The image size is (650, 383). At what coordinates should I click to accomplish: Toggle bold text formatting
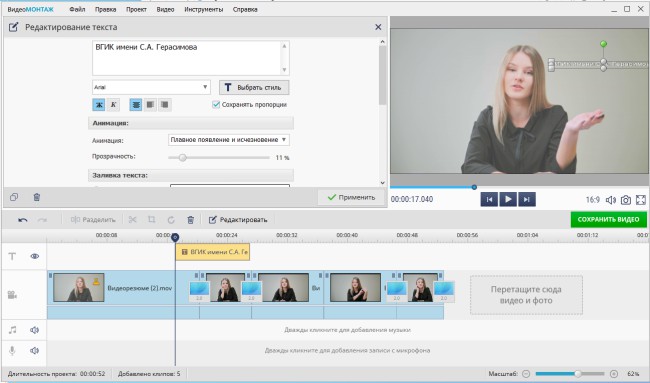coord(99,105)
